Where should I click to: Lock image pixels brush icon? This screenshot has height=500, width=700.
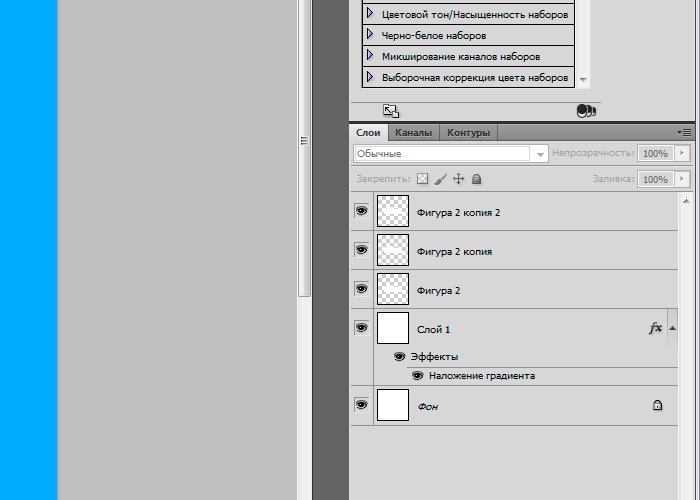(441, 179)
